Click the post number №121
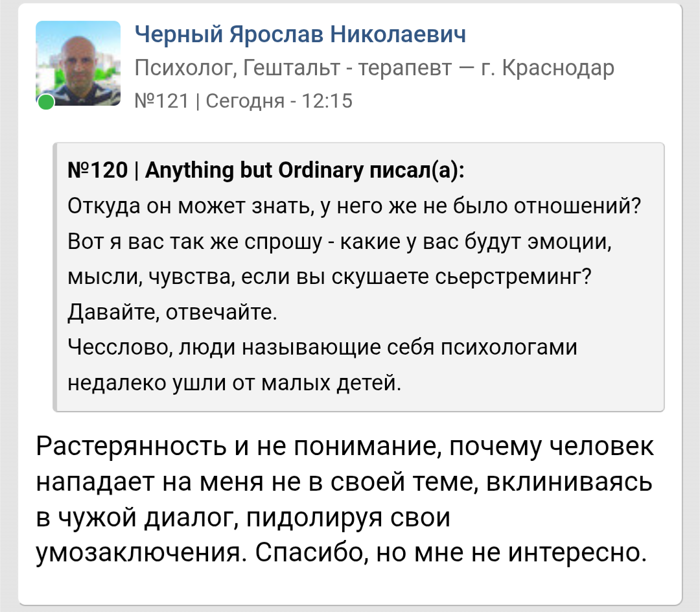 (161, 101)
